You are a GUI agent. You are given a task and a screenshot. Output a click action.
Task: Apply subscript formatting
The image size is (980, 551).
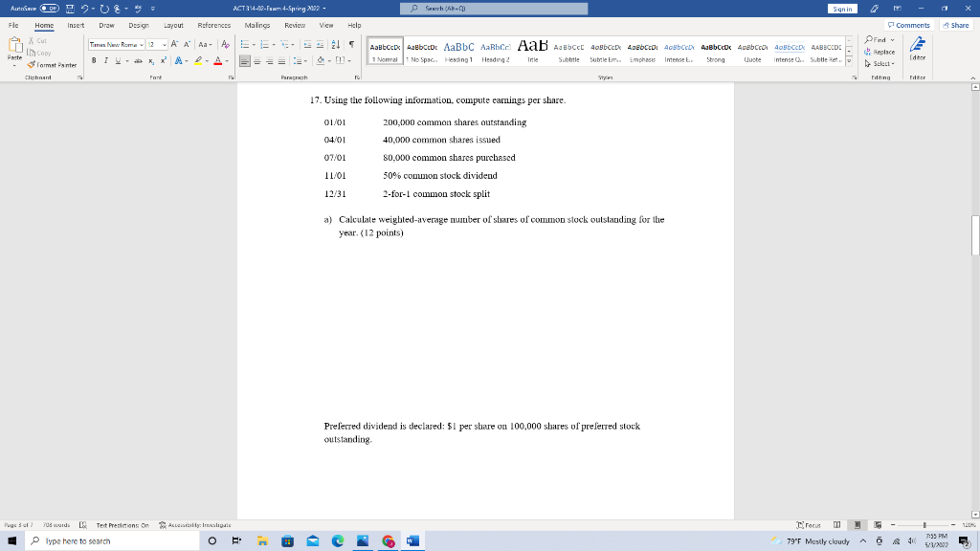pos(151,60)
